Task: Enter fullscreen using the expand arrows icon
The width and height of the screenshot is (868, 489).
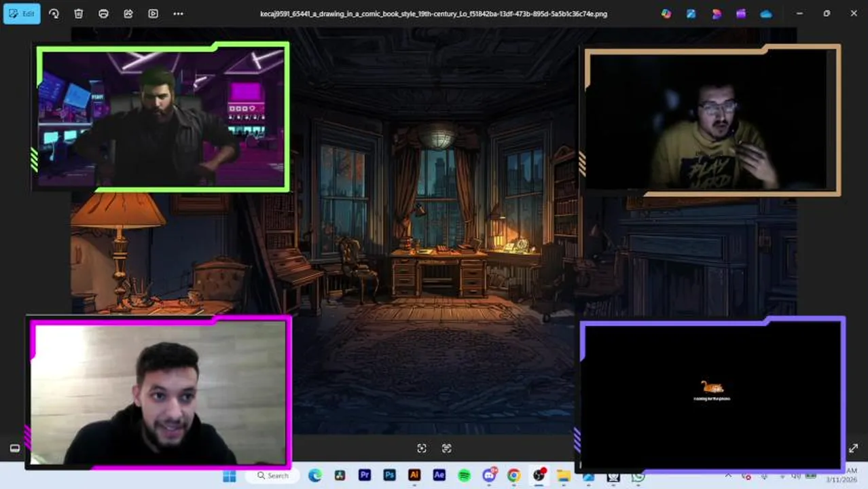Action: [853, 448]
